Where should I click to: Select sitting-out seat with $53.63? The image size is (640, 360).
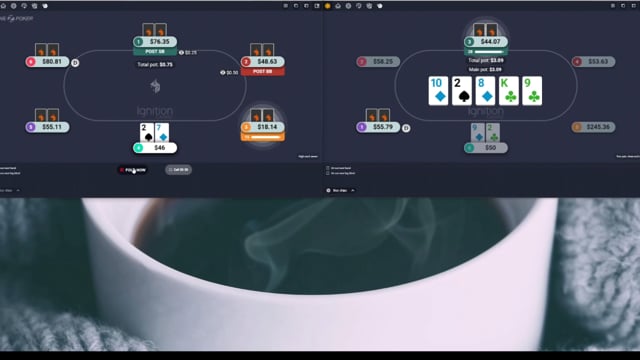(593, 61)
